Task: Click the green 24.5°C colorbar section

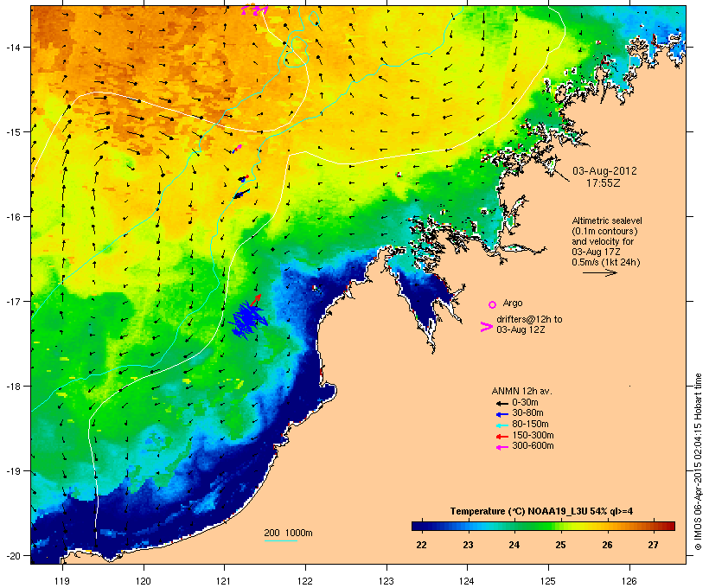Action: [537, 526]
